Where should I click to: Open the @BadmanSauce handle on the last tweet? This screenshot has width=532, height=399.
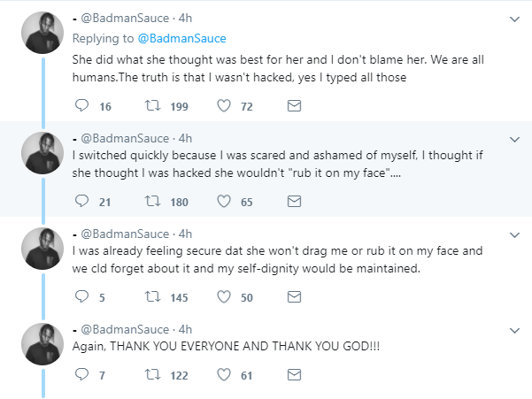click(125, 329)
